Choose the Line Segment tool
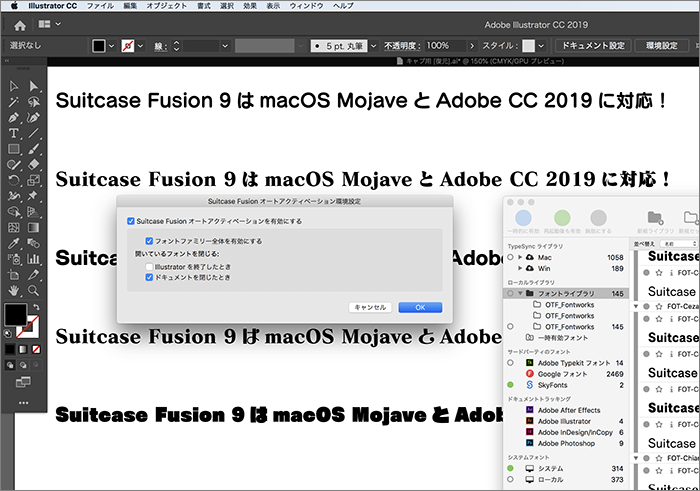The width and height of the screenshot is (700, 491). 33,133
